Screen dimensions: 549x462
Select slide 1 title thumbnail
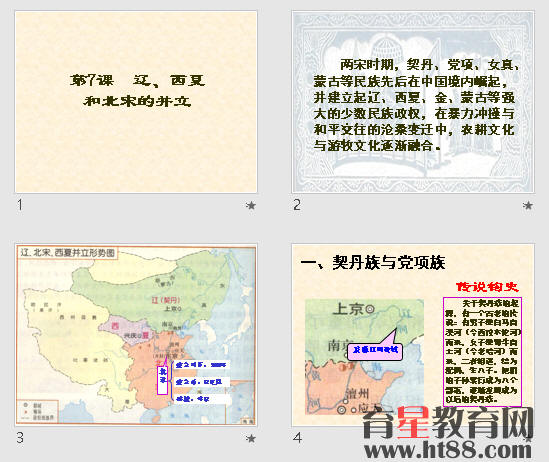[136, 102]
